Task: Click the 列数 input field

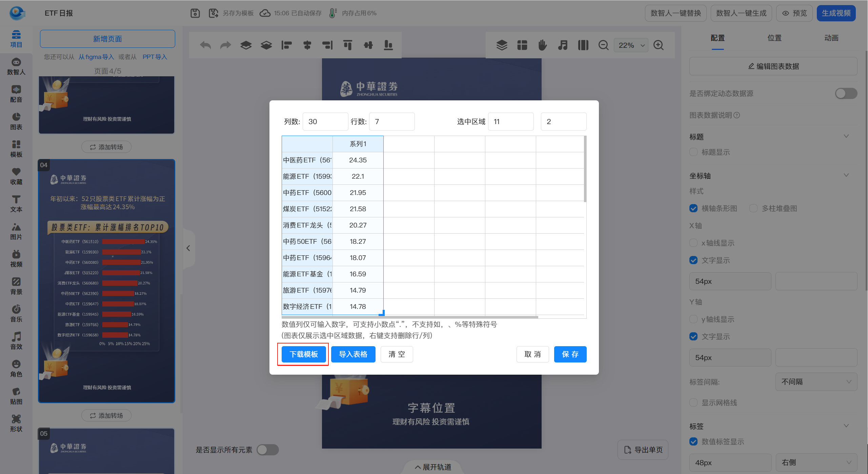Action: 325,121
